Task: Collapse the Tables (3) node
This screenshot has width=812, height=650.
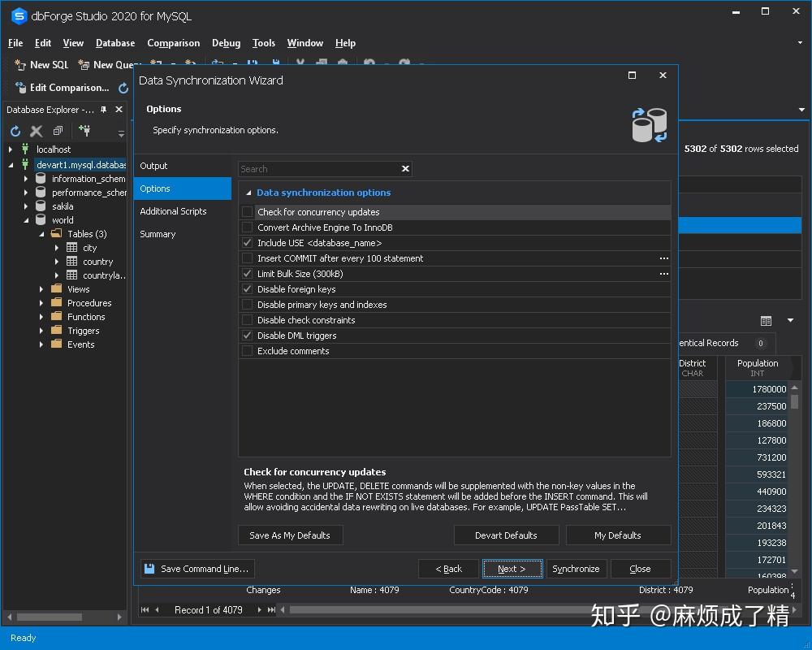Action: [x=43, y=234]
